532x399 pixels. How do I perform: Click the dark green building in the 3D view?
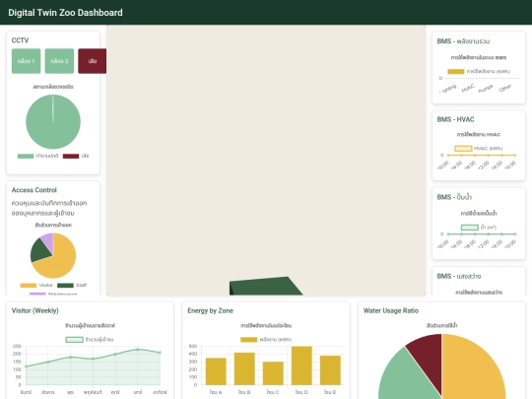pos(265,287)
